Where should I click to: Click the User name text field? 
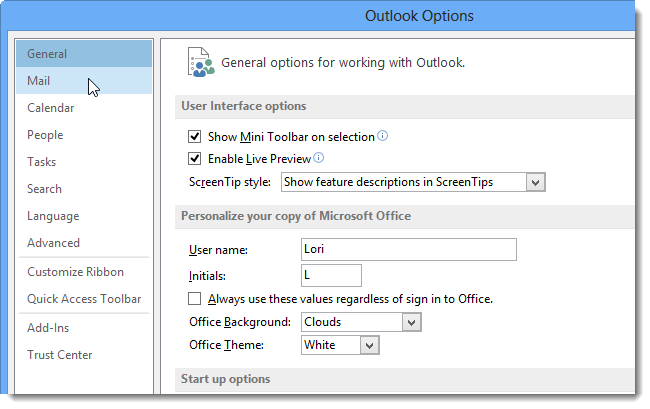(x=409, y=249)
